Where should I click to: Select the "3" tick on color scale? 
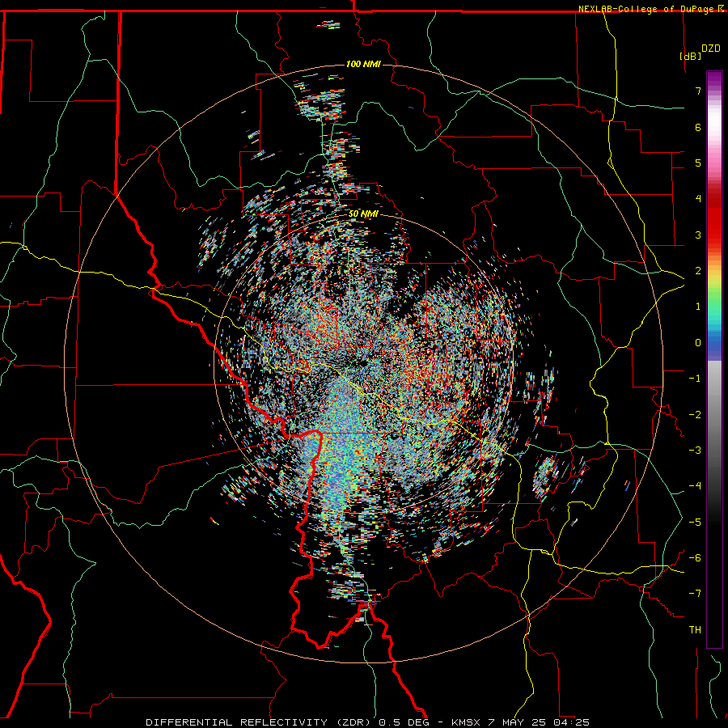pyautogui.click(x=698, y=235)
